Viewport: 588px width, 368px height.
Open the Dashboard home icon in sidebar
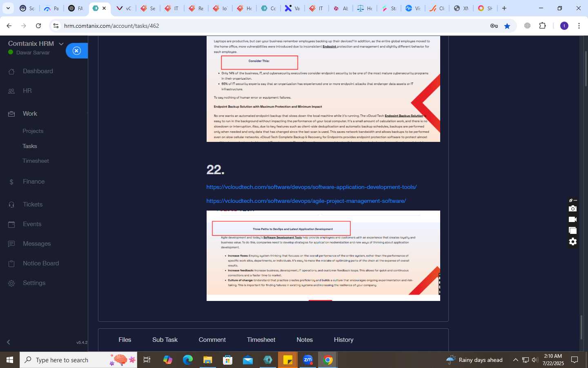click(x=11, y=72)
